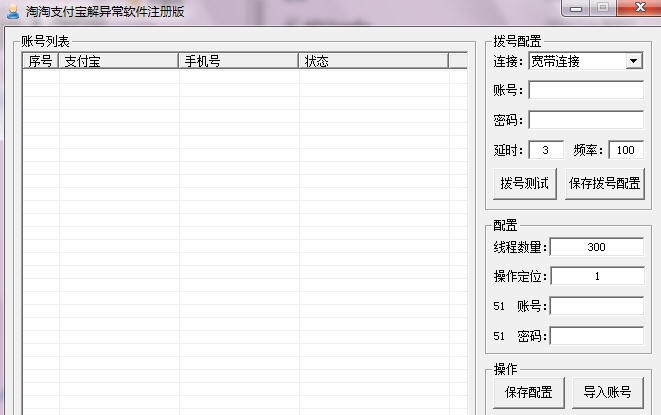
Task: Minimize the window
Action: pos(576,8)
